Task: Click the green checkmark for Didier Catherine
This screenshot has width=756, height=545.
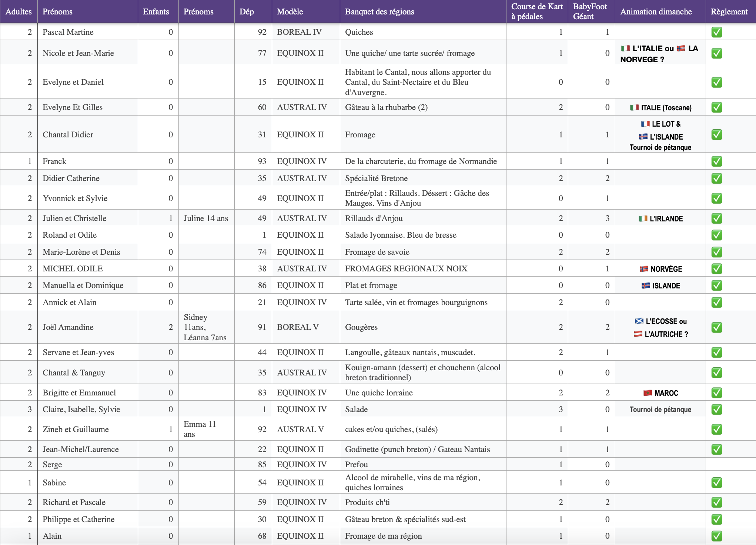Action: pyautogui.click(x=717, y=178)
